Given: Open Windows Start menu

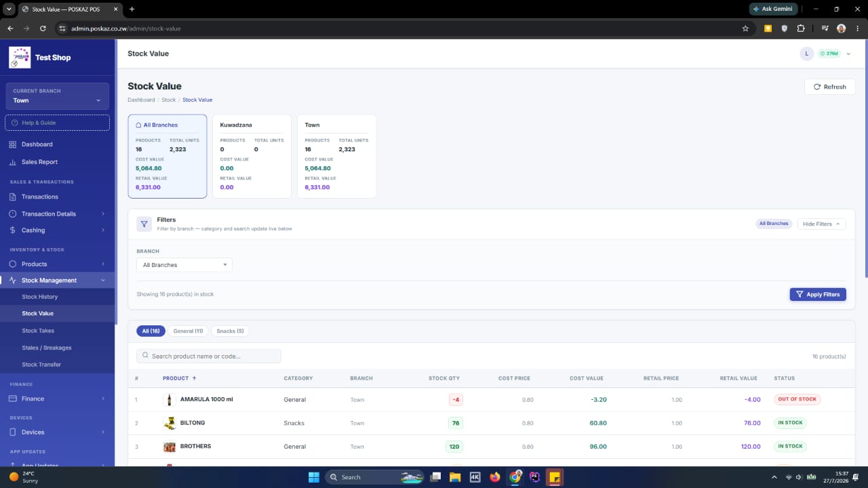Looking at the screenshot, I should pyautogui.click(x=314, y=477).
